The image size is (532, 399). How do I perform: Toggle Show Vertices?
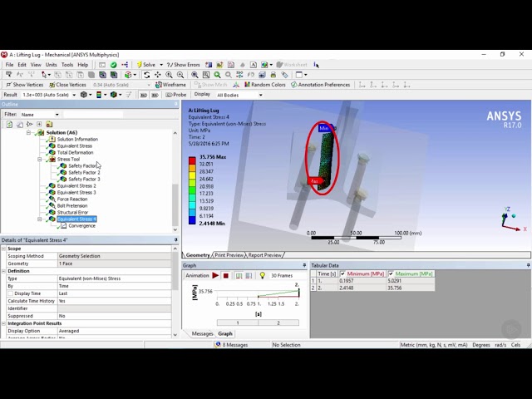point(25,85)
